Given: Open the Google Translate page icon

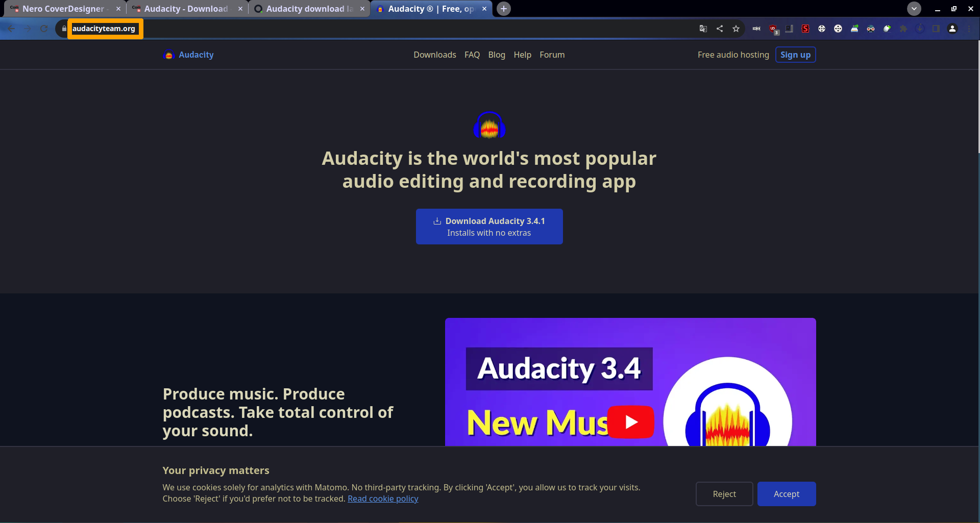Looking at the screenshot, I should click(703, 29).
